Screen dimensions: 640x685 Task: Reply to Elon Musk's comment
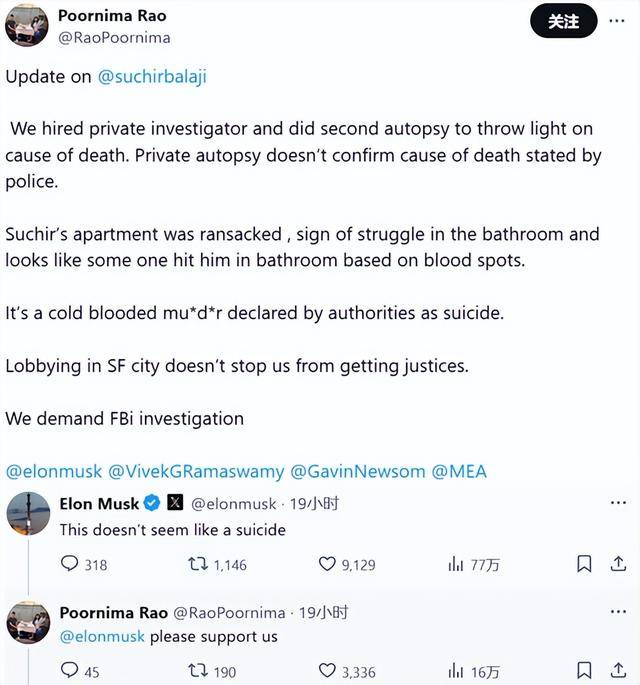(70, 565)
